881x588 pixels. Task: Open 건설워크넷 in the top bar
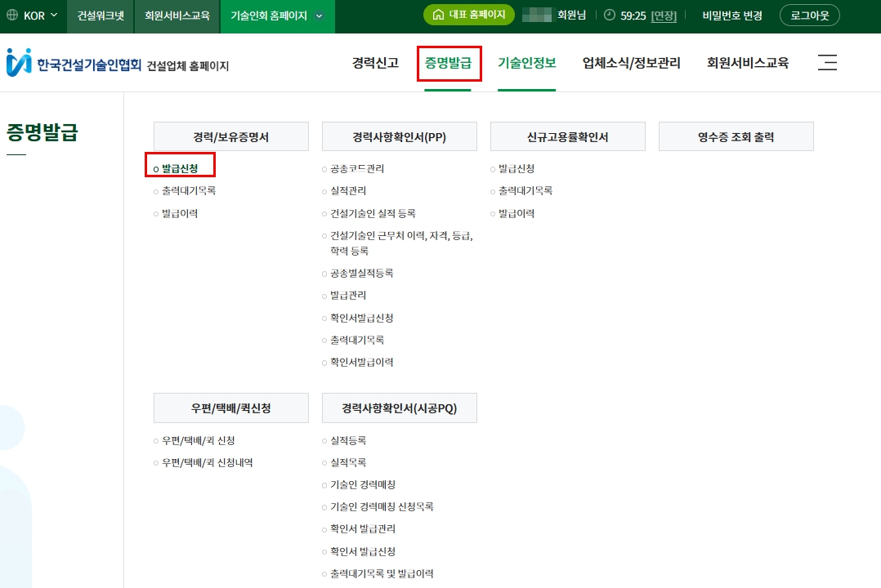click(100, 15)
